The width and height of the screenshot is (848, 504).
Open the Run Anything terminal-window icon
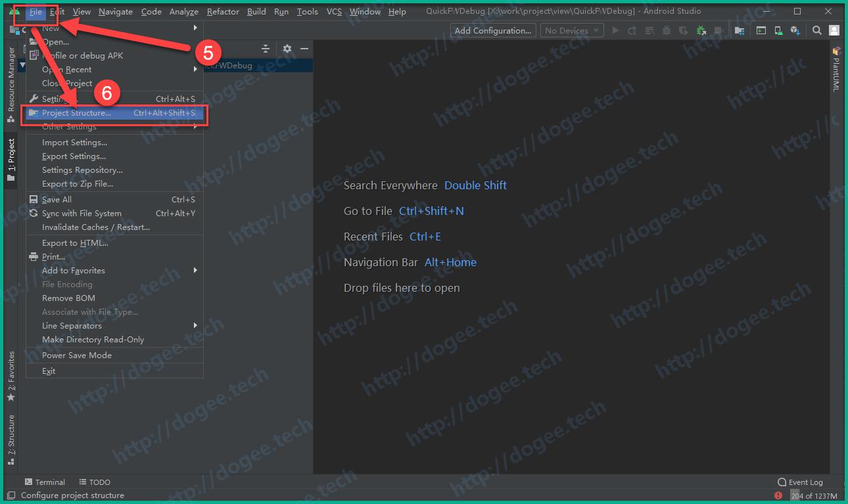[x=761, y=30]
